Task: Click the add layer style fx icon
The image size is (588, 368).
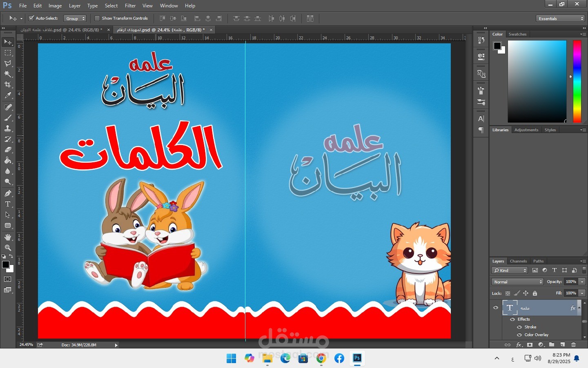Action: click(x=519, y=345)
